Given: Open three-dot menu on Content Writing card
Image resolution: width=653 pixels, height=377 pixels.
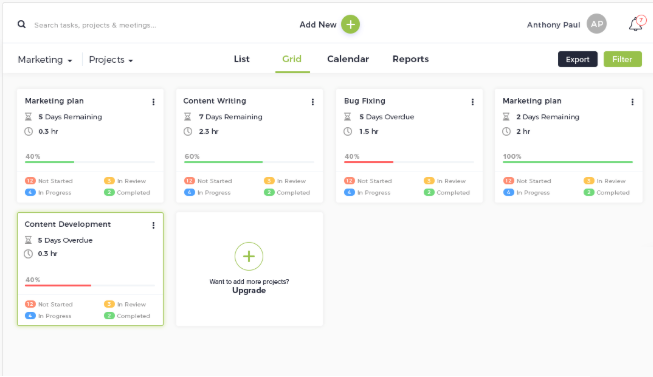Looking at the screenshot, I should coord(313,102).
